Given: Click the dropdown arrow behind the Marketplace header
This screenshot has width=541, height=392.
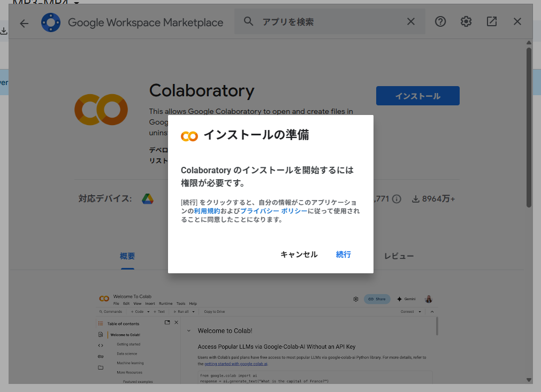Looking at the screenshot, I should point(77,3).
